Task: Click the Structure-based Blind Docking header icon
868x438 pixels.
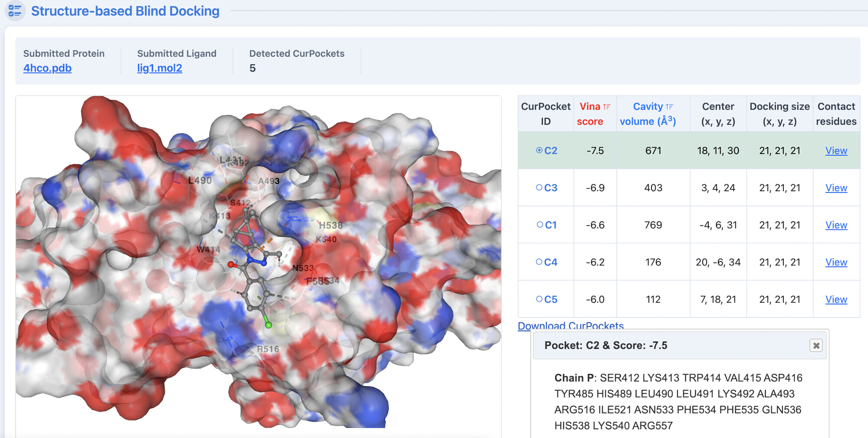Action: coord(15,10)
